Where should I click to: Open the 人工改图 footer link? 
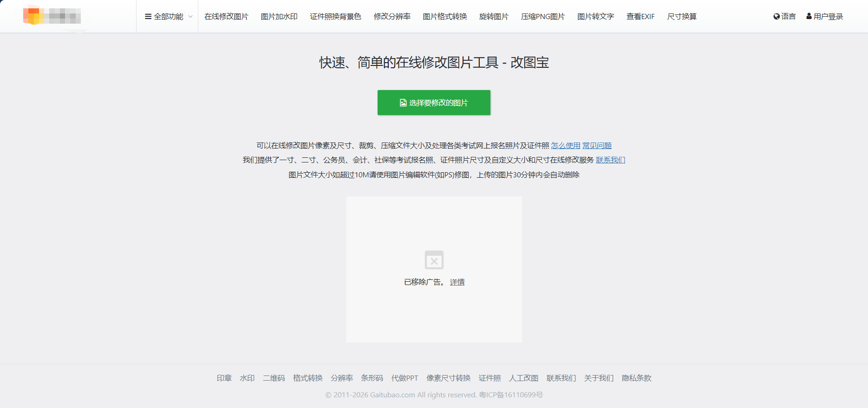(524, 378)
